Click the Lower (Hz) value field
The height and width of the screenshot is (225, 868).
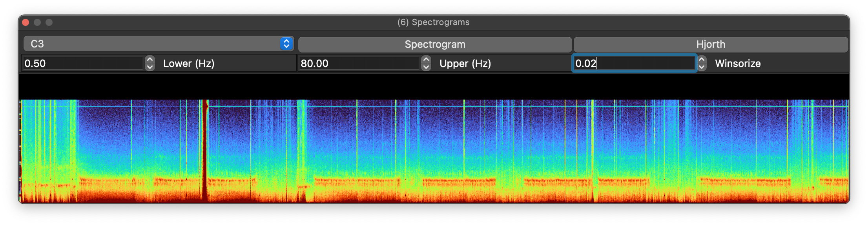tap(83, 64)
